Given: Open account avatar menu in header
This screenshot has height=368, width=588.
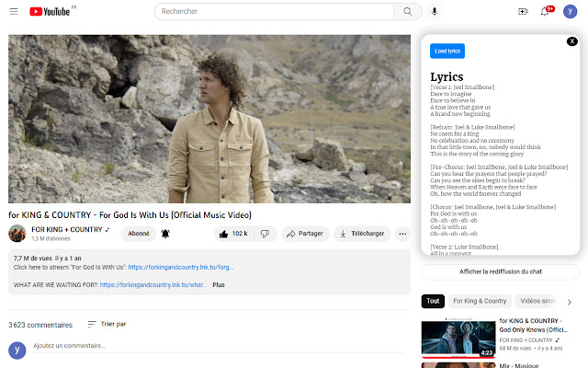Looking at the screenshot, I should 570,12.
